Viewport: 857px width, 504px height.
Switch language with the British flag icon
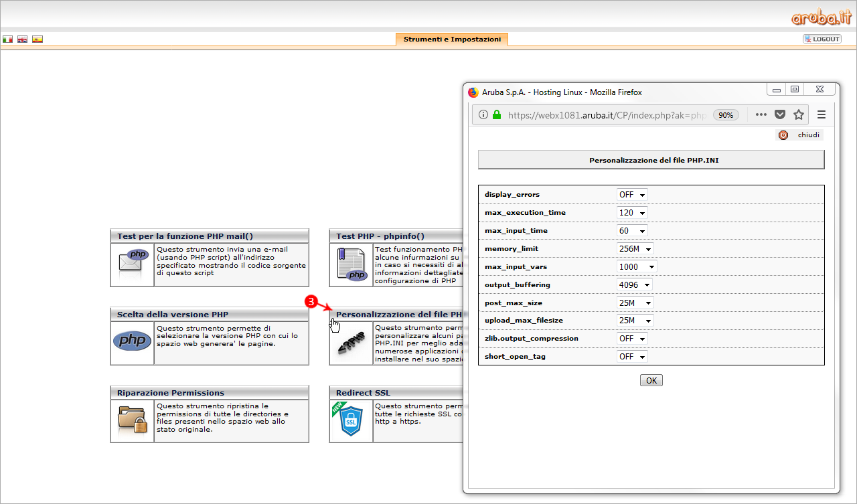23,39
